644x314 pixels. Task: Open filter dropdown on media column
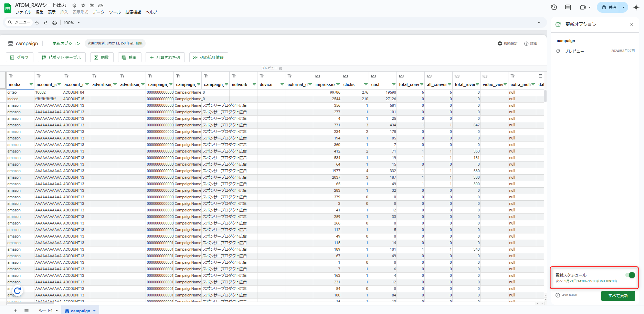(x=31, y=85)
